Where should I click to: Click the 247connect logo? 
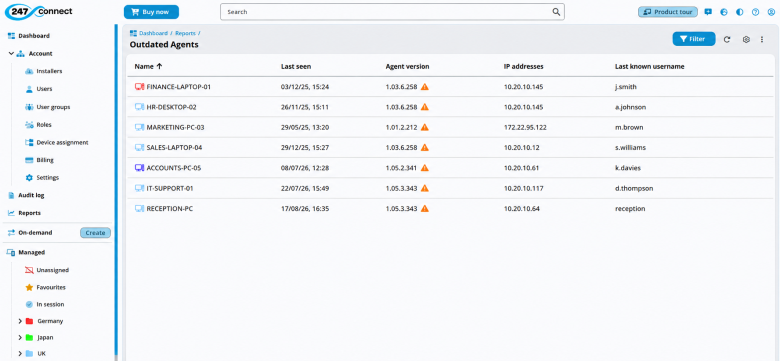coord(39,11)
